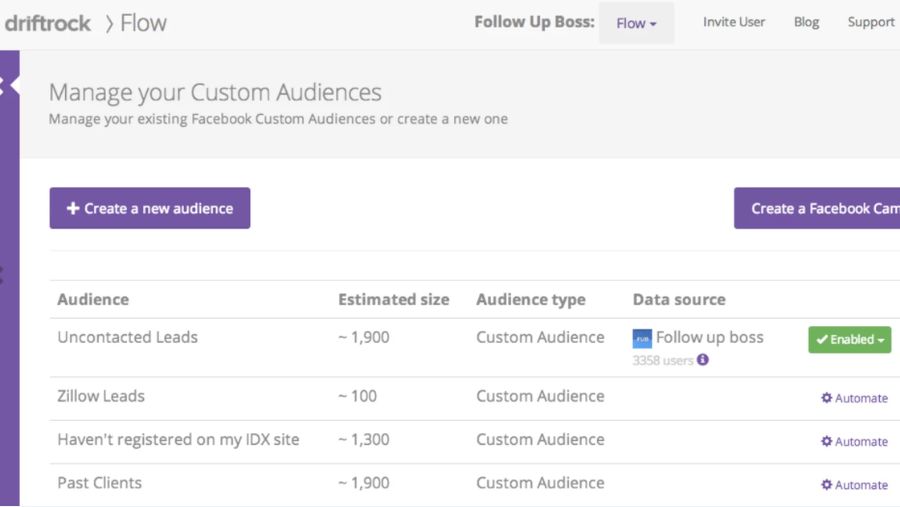Click Automate for Zillow Leads

coord(854,398)
